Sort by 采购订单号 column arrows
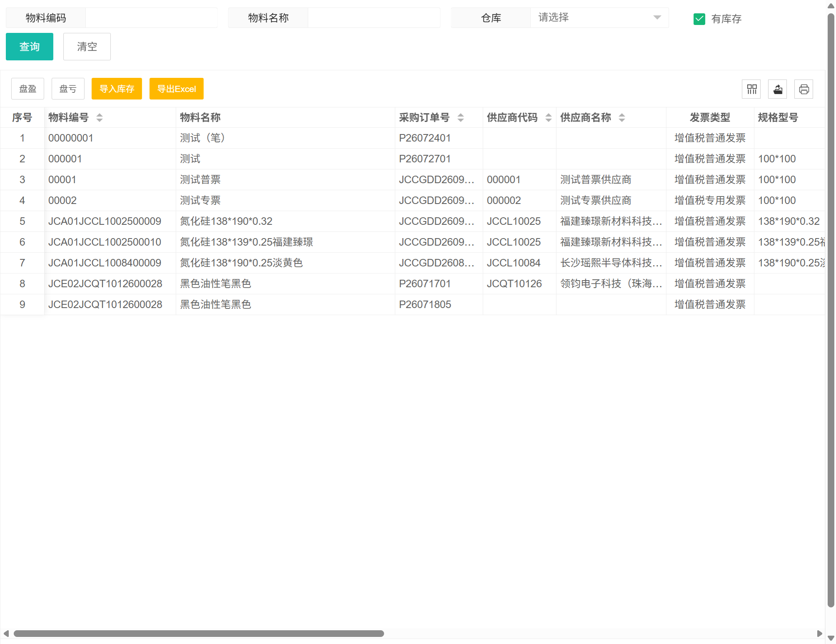Viewport: 836px width, 644px height. tap(460, 118)
